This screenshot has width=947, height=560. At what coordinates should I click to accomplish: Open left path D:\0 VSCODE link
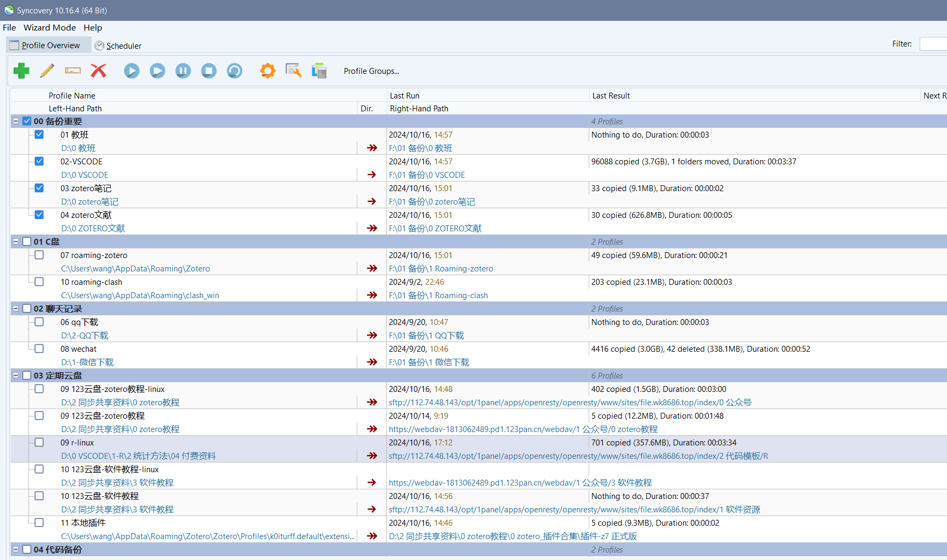click(x=85, y=175)
